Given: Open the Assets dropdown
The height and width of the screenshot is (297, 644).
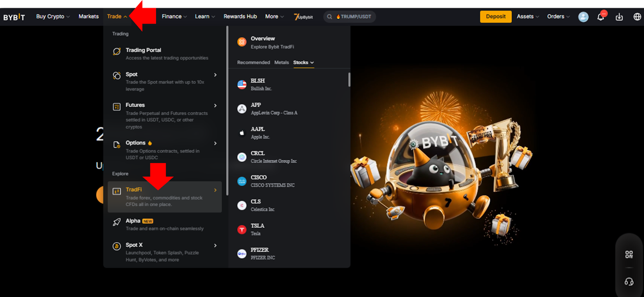Looking at the screenshot, I should coord(528,17).
